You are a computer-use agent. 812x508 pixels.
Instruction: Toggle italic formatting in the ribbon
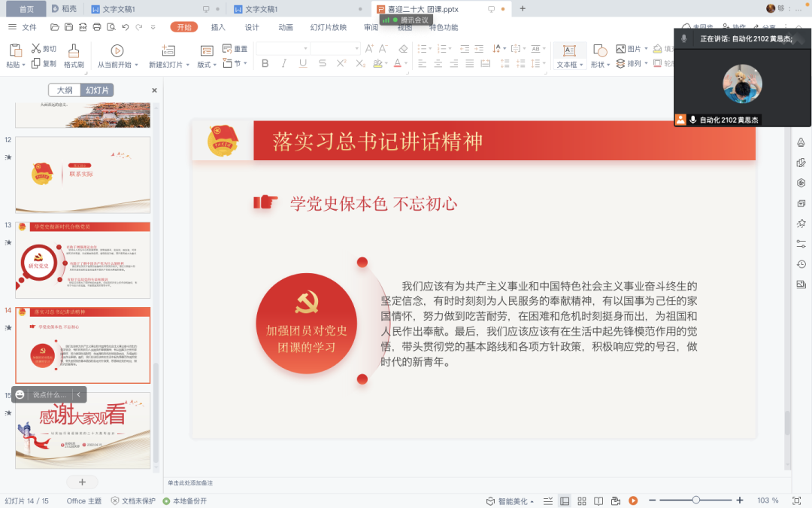tap(282, 64)
